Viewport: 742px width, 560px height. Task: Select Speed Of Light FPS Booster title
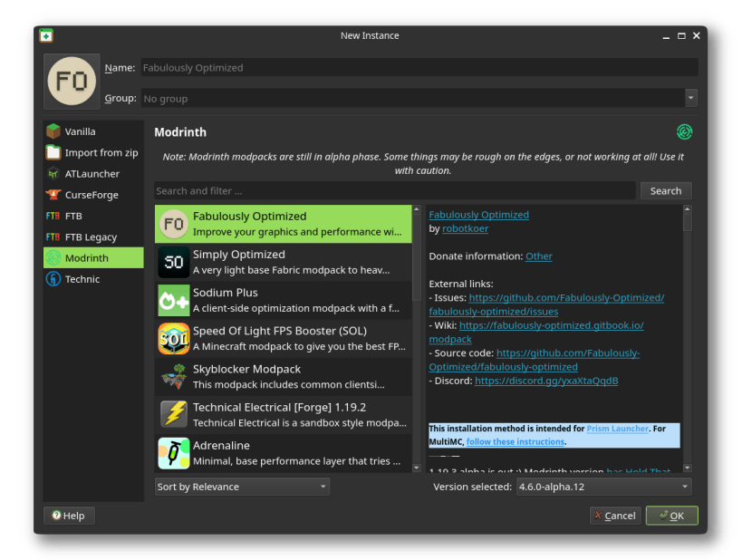tap(280, 331)
